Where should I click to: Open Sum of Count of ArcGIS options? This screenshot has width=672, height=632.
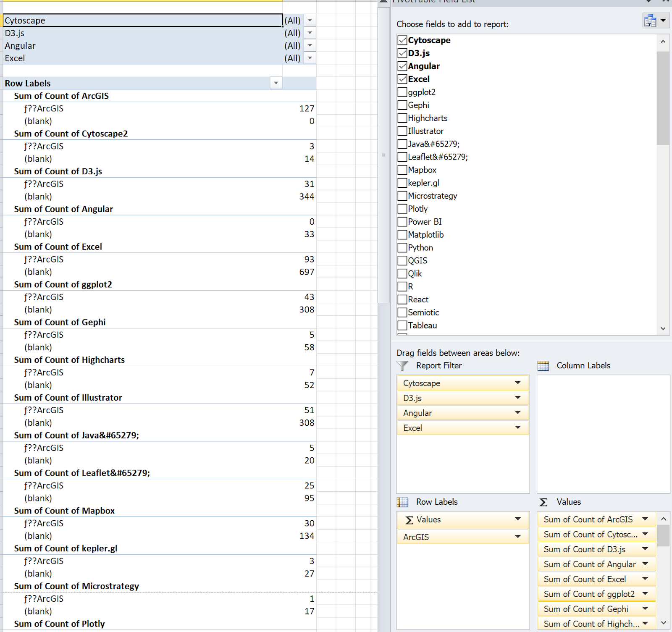point(645,519)
